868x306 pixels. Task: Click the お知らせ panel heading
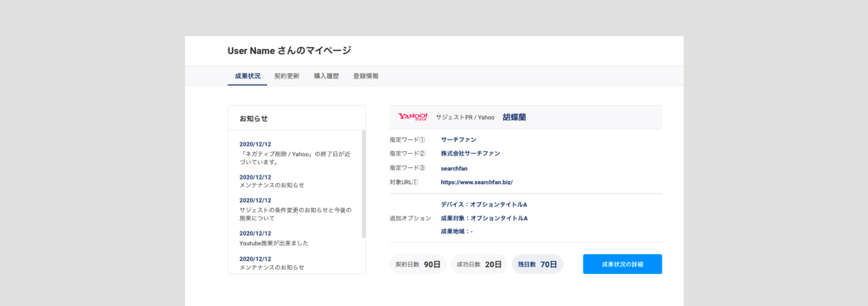click(x=254, y=118)
